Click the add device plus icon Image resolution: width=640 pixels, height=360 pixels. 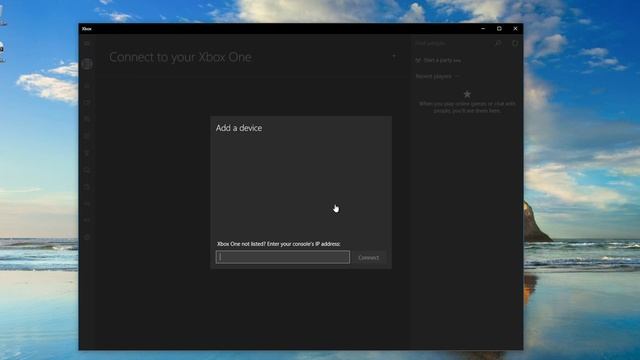click(x=394, y=56)
